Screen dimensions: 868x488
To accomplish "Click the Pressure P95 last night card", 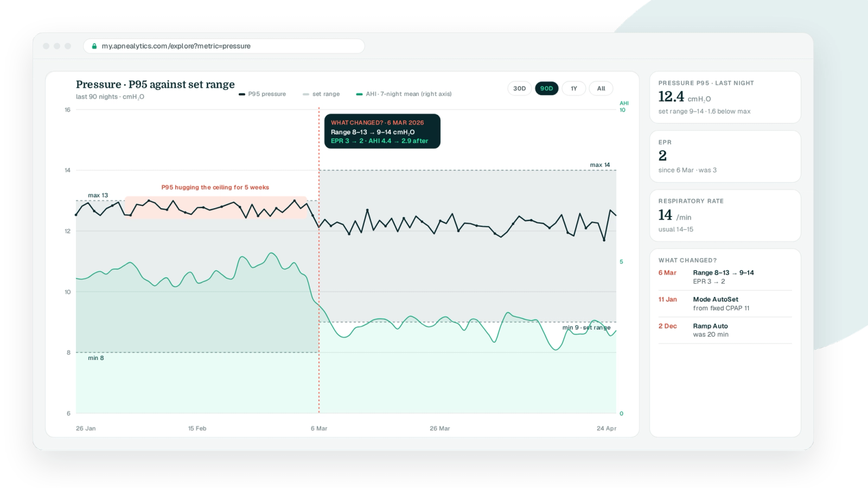I will point(725,97).
